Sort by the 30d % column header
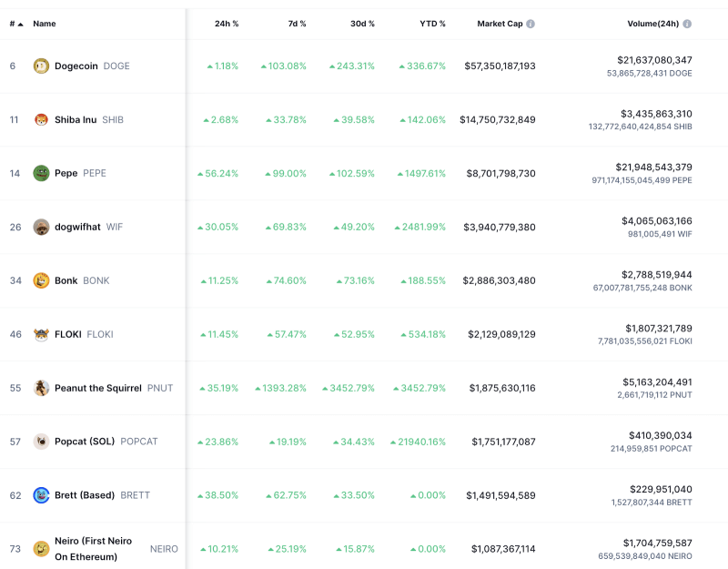Screen dimensions: 728x569 click(x=362, y=24)
